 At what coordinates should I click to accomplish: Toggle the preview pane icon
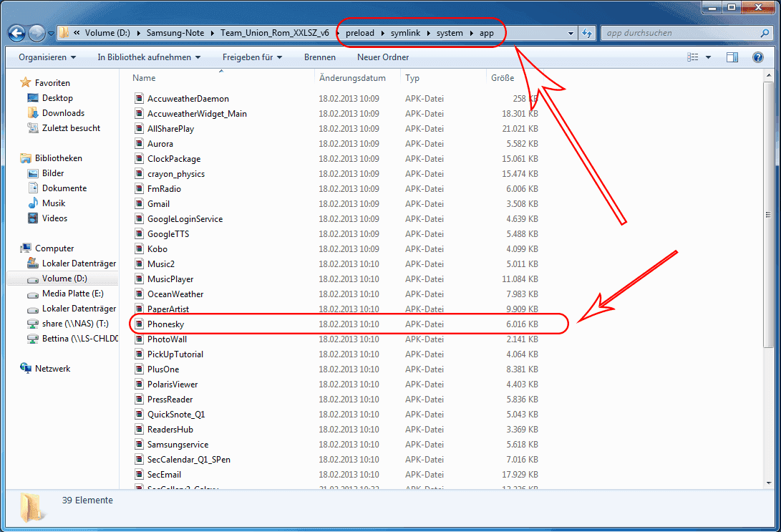pos(732,57)
